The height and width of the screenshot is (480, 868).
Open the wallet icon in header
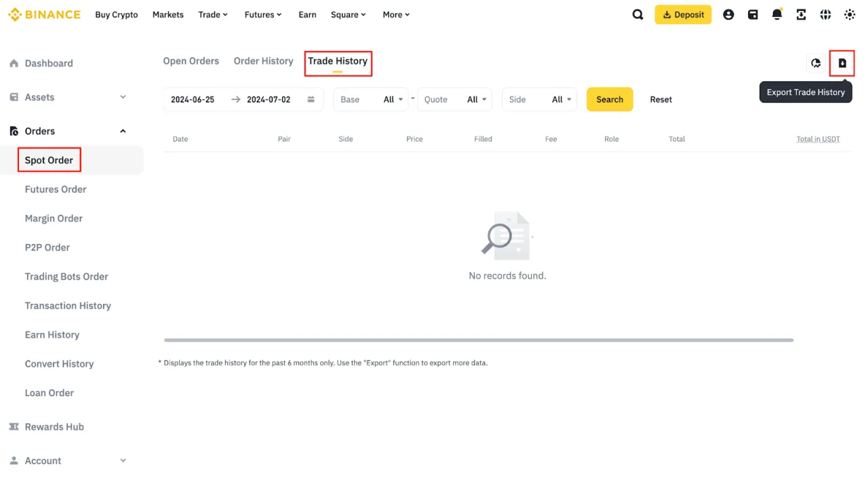point(753,15)
